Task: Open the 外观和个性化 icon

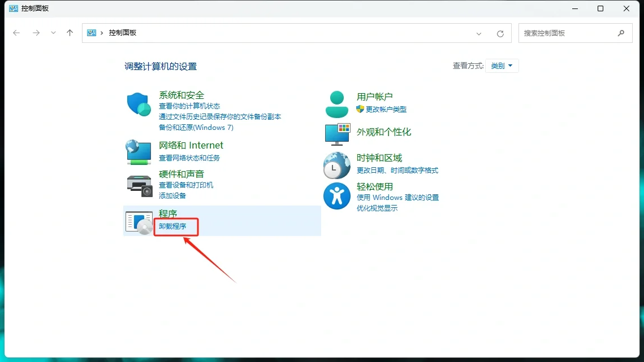Action: 336,134
